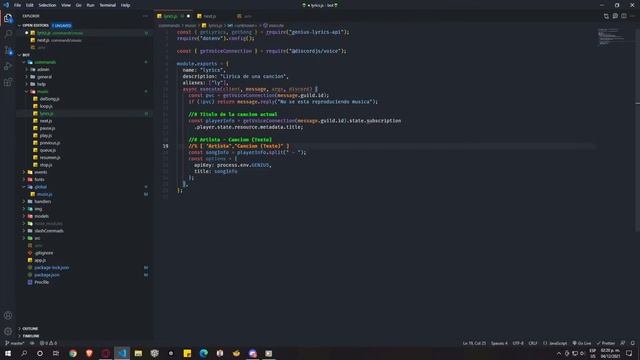This screenshot has height=360, width=640.
Task: Click the split editor icon
Action: (x=624, y=16)
